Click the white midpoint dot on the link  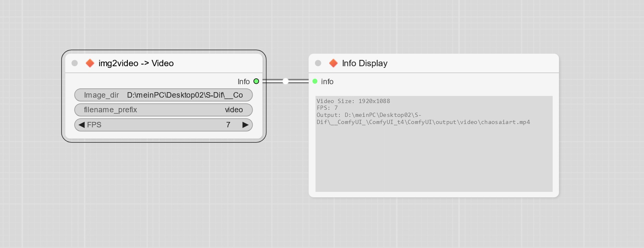click(286, 81)
